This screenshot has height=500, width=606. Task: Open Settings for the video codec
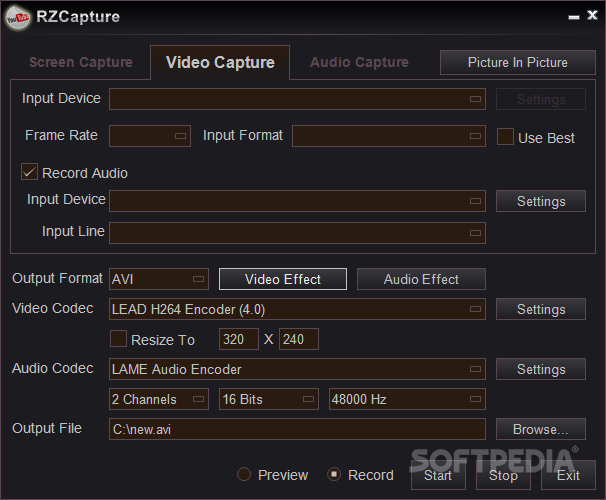point(541,309)
